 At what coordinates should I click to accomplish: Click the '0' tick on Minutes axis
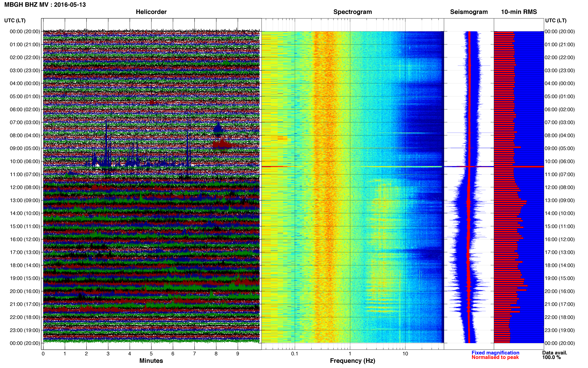click(x=43, y=354)
